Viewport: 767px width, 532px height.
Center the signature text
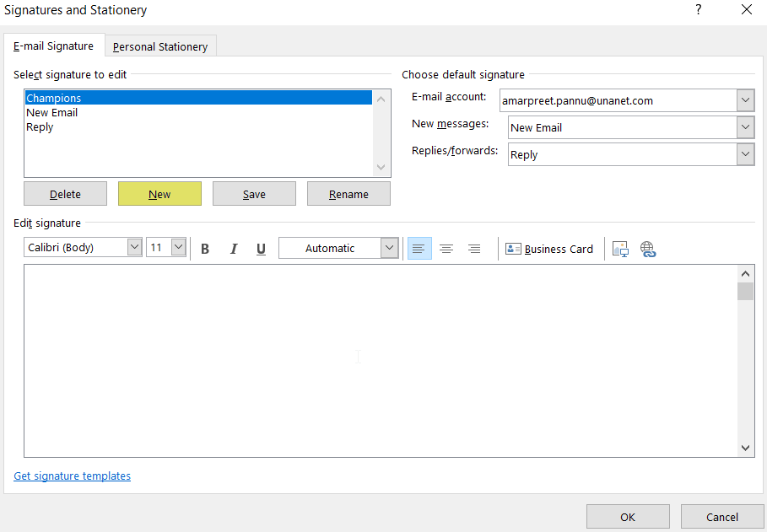[x=446, y=248]
